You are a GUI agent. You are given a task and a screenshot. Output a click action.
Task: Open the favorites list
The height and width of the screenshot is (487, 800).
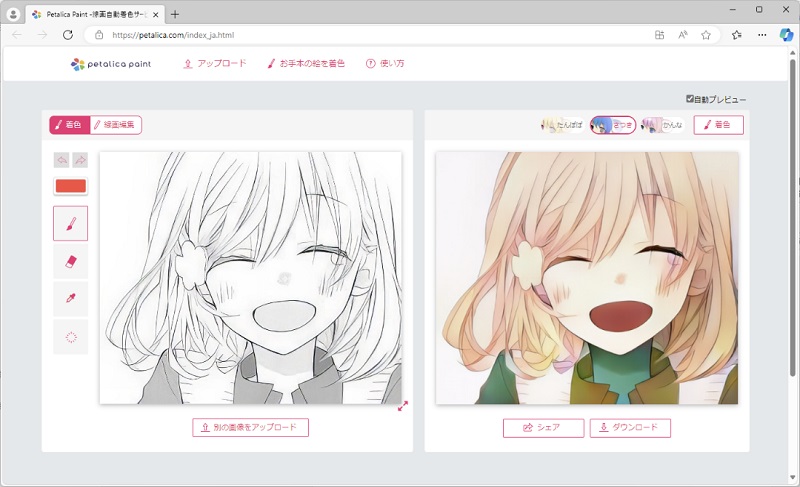(x=737, y=35)
